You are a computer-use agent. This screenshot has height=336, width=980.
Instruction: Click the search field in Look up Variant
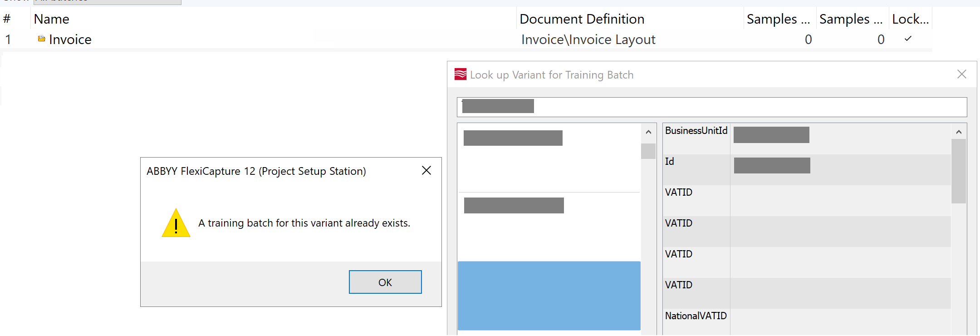click(712, 107)
